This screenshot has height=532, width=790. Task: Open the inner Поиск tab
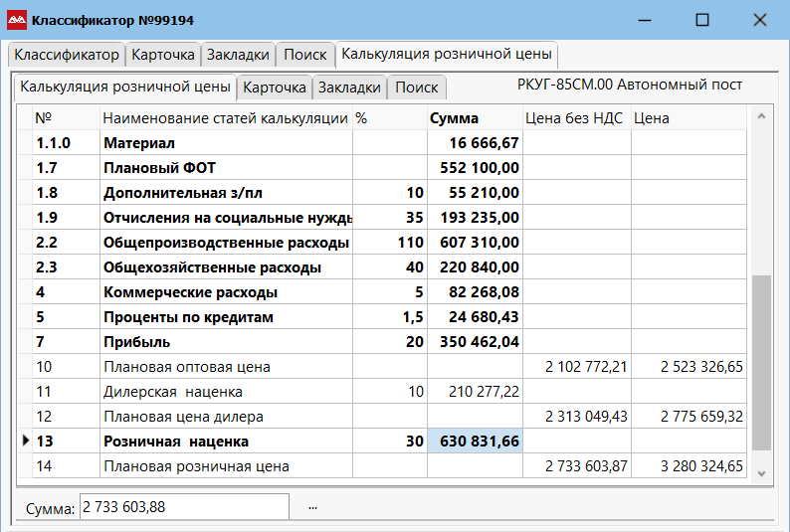[416, 88]
